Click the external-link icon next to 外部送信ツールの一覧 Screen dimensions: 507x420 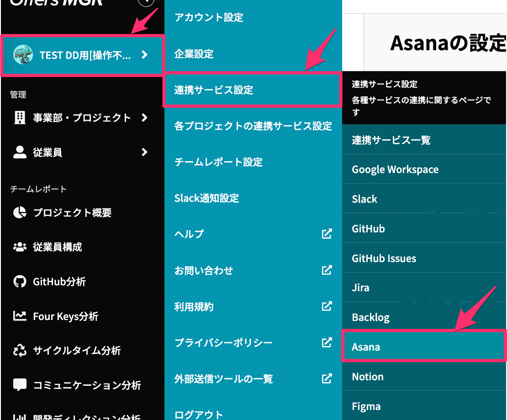pyautogui.click(x=327, y=378)
